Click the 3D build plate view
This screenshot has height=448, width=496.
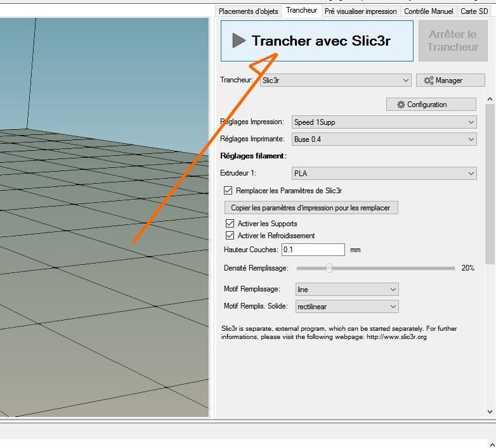click(x=104, y=217)
